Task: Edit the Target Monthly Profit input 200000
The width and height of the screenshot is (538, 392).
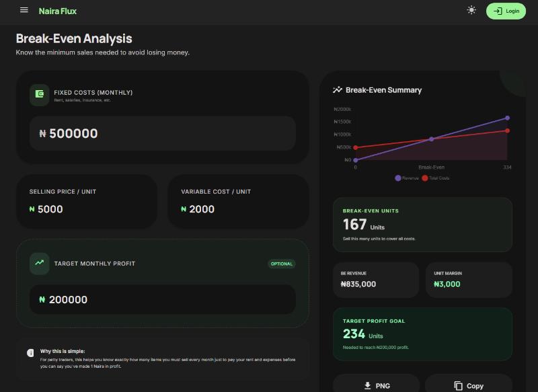Action: pyautogui.click(x=163, y=299)
